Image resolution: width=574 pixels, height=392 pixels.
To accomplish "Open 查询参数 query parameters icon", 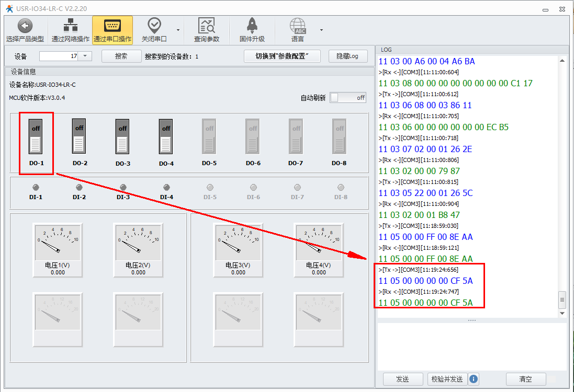I will [x=207, y=26].
